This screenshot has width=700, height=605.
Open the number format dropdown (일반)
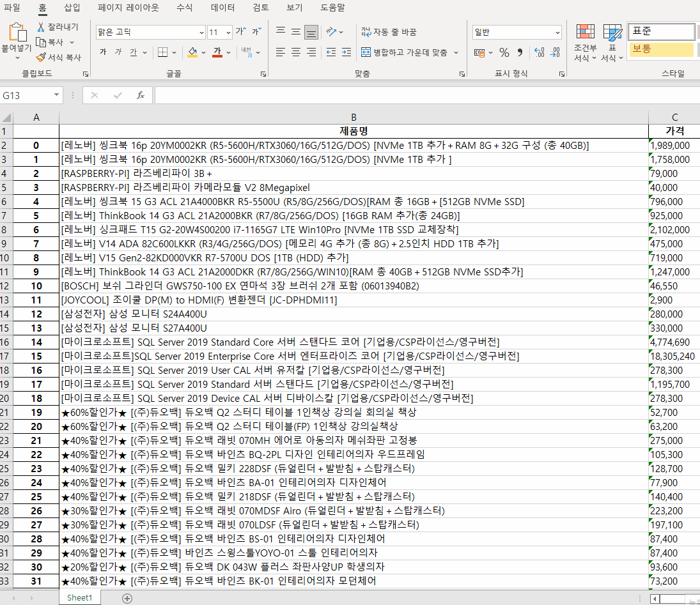pyautogui.click(x=557, y=32)
